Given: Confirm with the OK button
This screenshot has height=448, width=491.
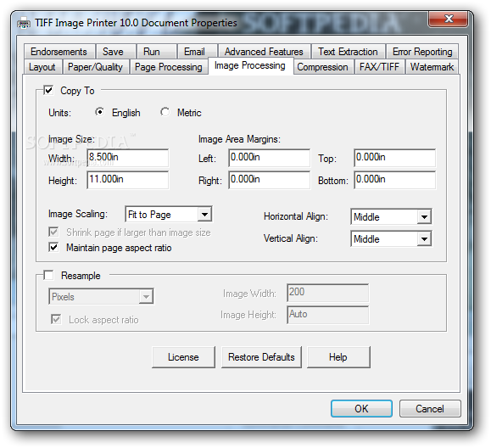Looking at the screenshot, I should [361, 408].
